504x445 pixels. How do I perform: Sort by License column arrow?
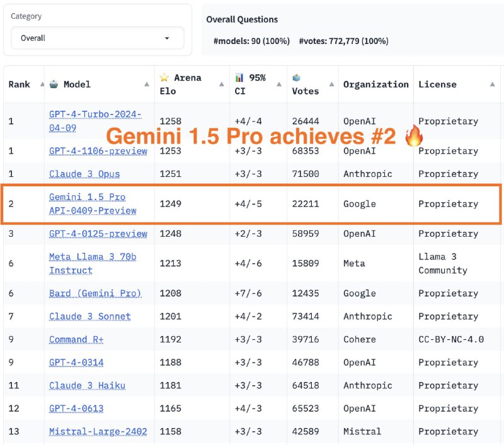492,84
